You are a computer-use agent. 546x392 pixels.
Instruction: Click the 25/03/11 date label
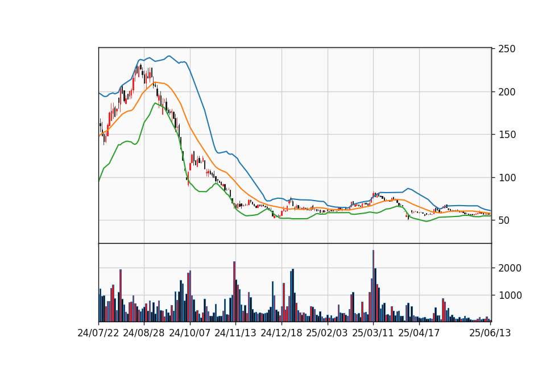point(373,333)
